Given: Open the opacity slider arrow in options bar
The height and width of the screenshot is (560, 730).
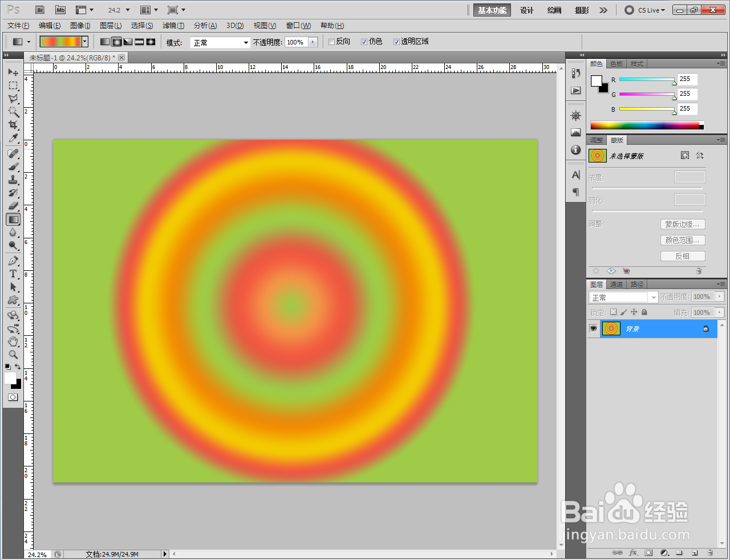Looking at the screenshot, I should click(313, 42).
